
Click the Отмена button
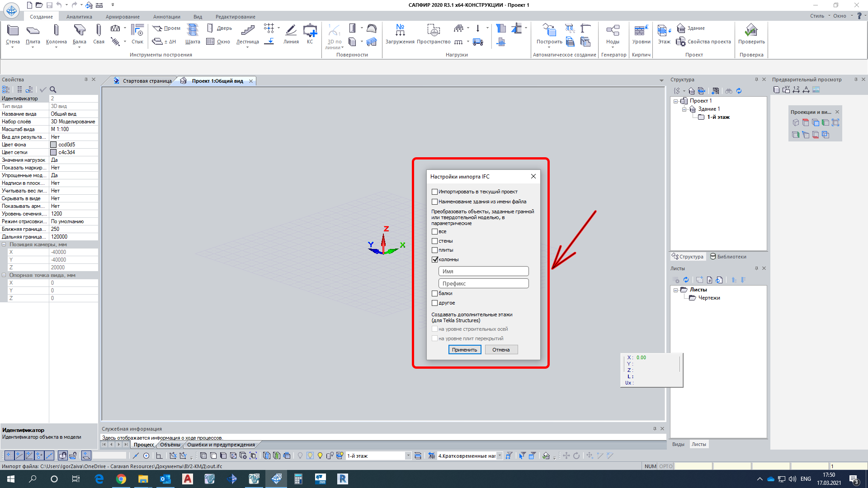(x=501, y=350)
